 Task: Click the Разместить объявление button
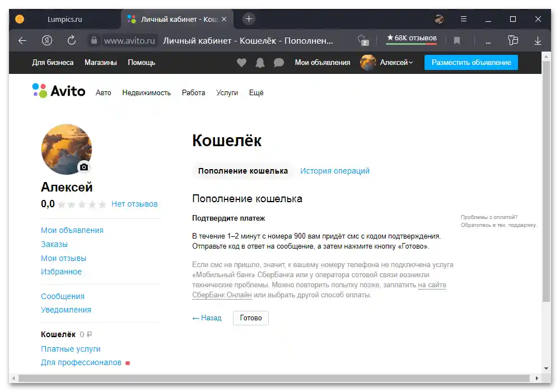point(471,63)
